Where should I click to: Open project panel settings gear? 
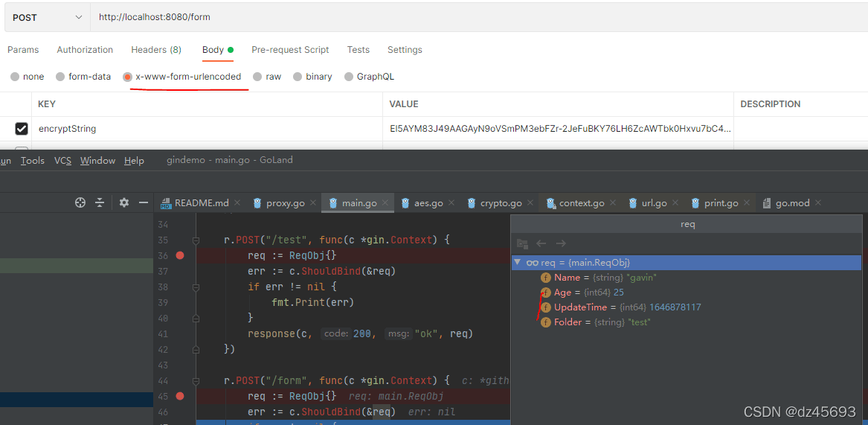(124, 202)
